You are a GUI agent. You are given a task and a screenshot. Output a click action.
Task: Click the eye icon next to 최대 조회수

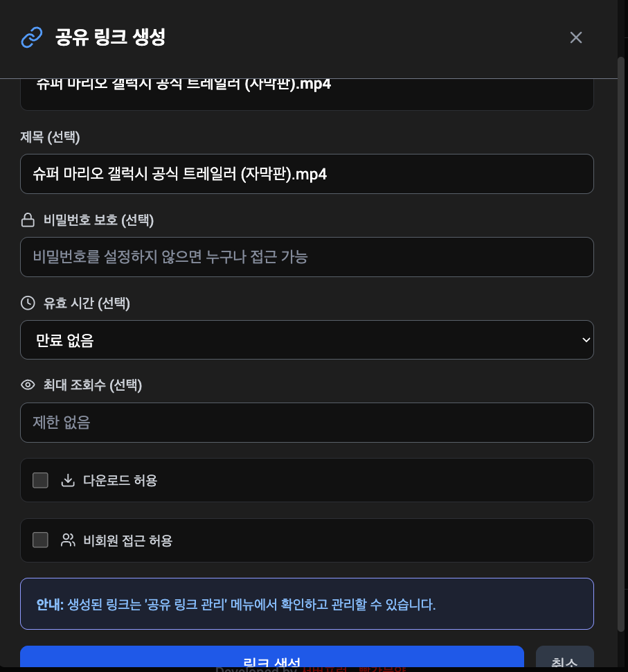[x=26, y=384]
